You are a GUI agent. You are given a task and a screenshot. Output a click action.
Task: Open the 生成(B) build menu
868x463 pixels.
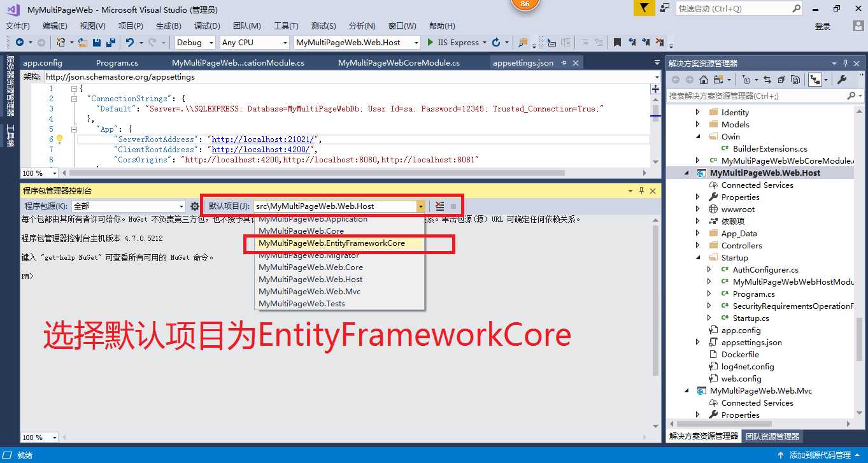click(169, 25)
